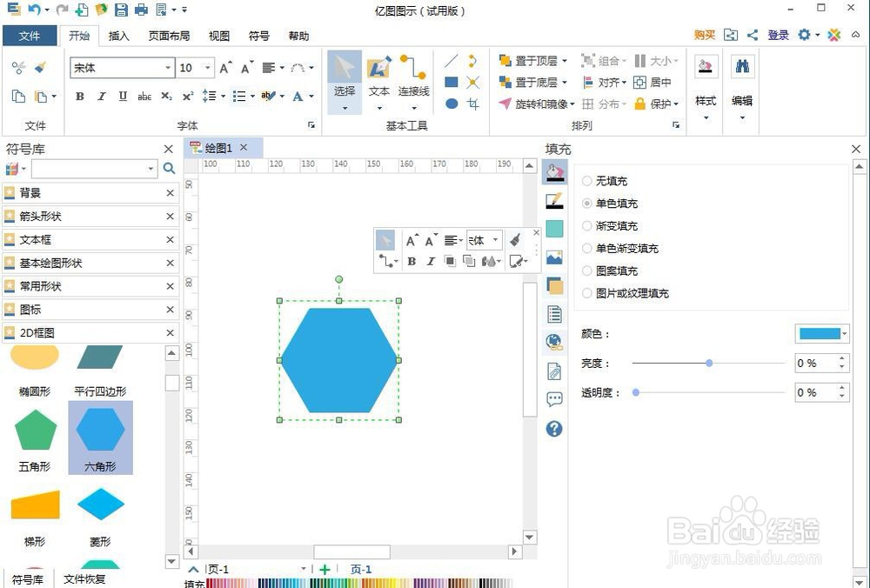This screenshot has width=870, height=588.
Task: Expand the font size dropdown showing 10
Action: point(207,68)
